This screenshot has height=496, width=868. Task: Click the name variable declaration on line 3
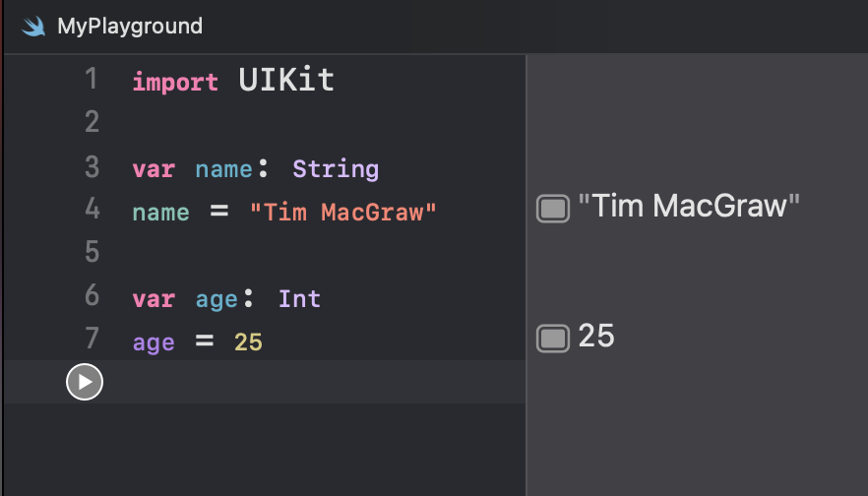[x=223, y=169]
